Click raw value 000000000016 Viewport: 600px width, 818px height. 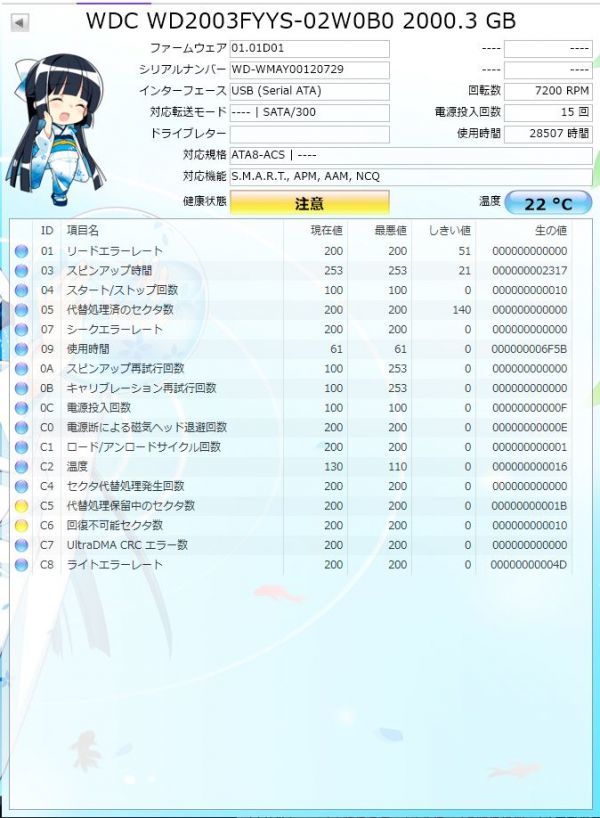click(x=529, y=467)
